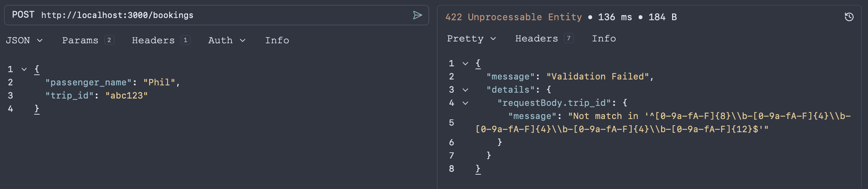The image size is (868, 189).
Task: Collapse the "details" object in response
Action: (465, 90)
